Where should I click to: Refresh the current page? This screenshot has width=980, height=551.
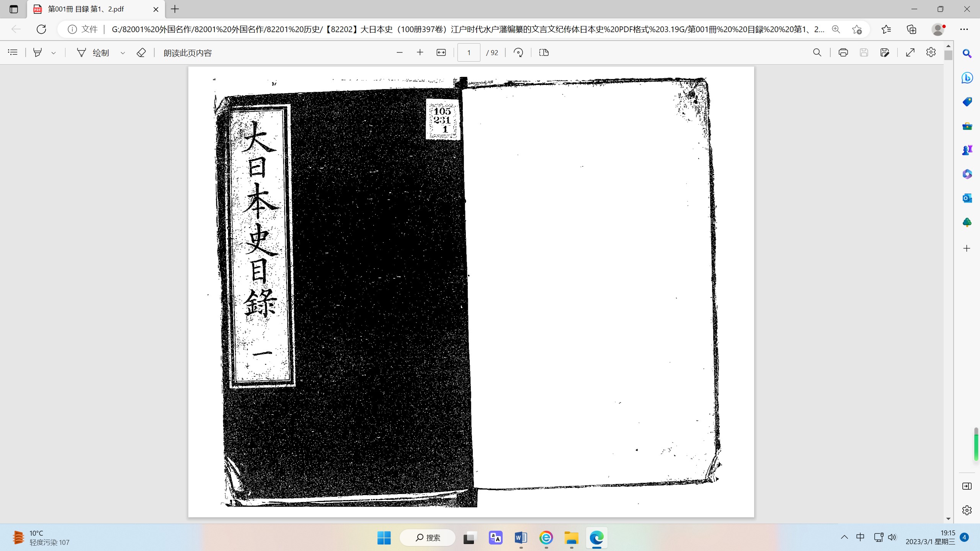point(41,29)
